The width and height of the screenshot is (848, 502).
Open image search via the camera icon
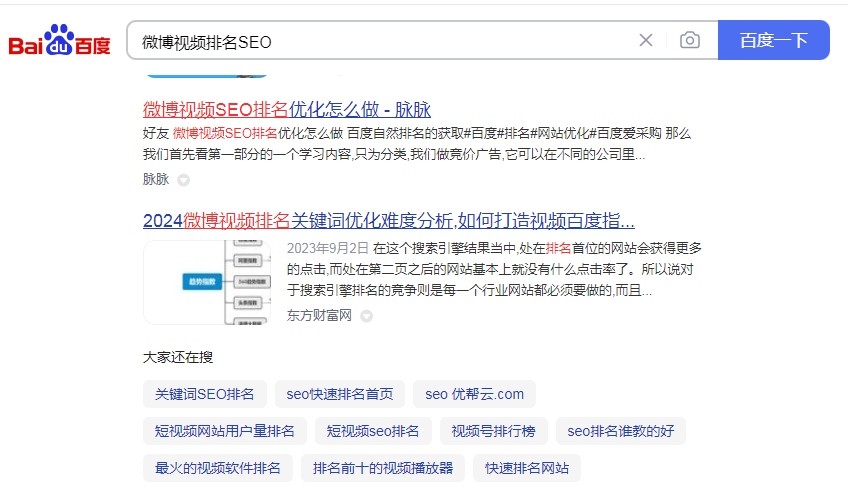[690, 40]
